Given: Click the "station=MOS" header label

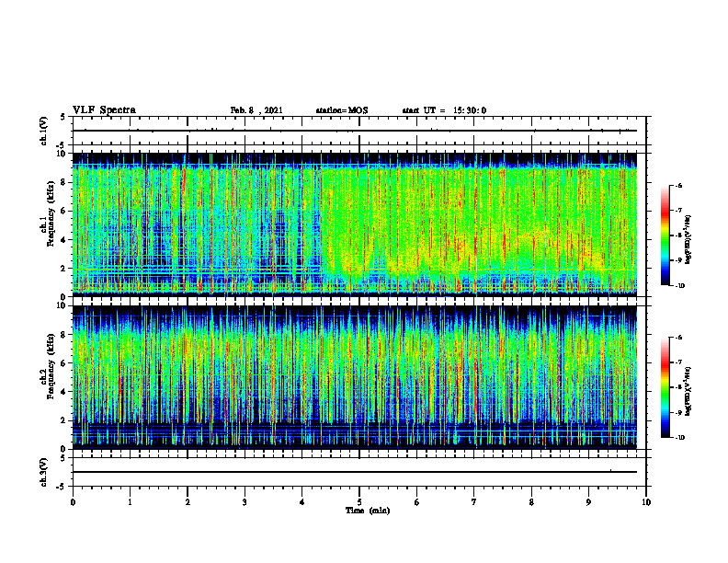Looking at the screenshot, I should pyautogui.click(x=342, y=110).
